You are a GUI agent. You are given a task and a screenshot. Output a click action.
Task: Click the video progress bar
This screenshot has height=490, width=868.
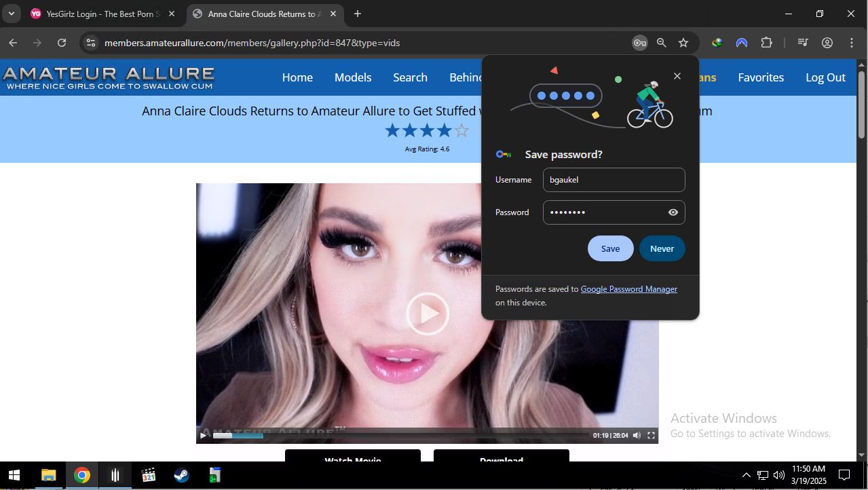(400, 436)
